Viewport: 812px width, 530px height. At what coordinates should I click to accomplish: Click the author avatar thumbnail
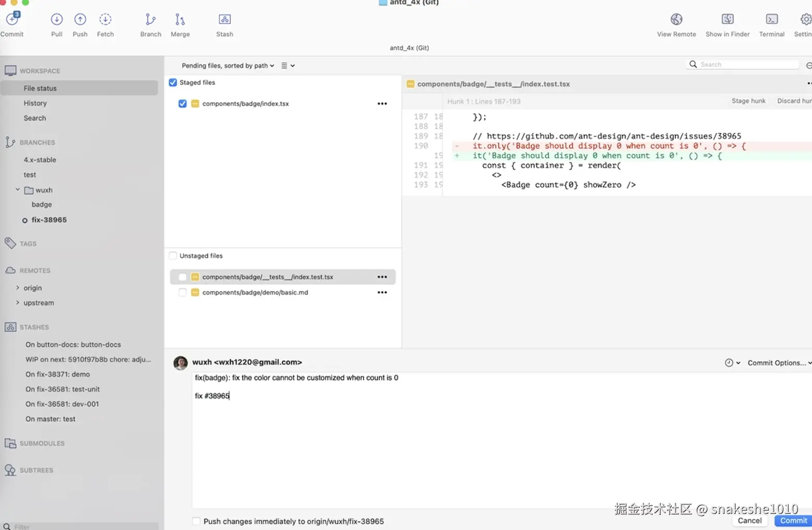pyautogui.click(x=180, y=363)
